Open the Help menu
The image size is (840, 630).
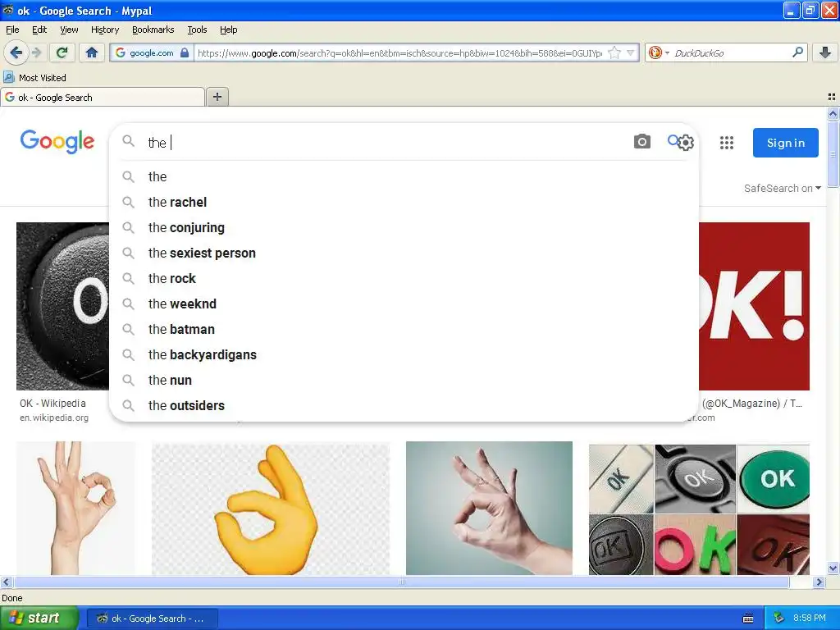click(228, 30)
